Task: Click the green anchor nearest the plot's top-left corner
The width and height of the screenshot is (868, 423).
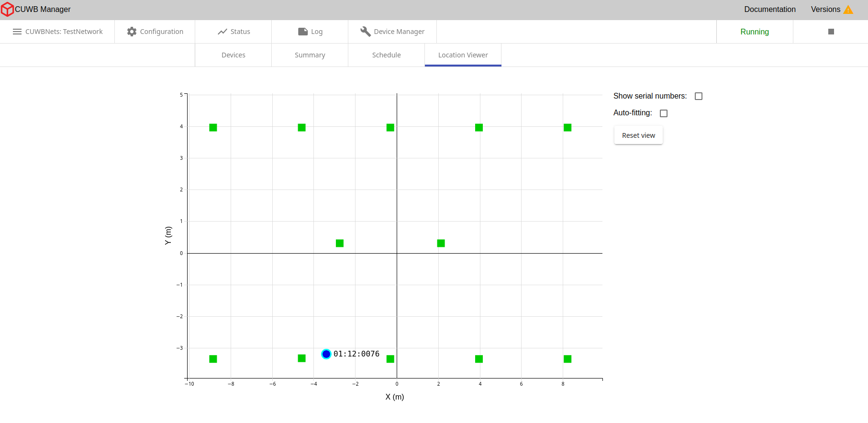Action: (213, 128)
